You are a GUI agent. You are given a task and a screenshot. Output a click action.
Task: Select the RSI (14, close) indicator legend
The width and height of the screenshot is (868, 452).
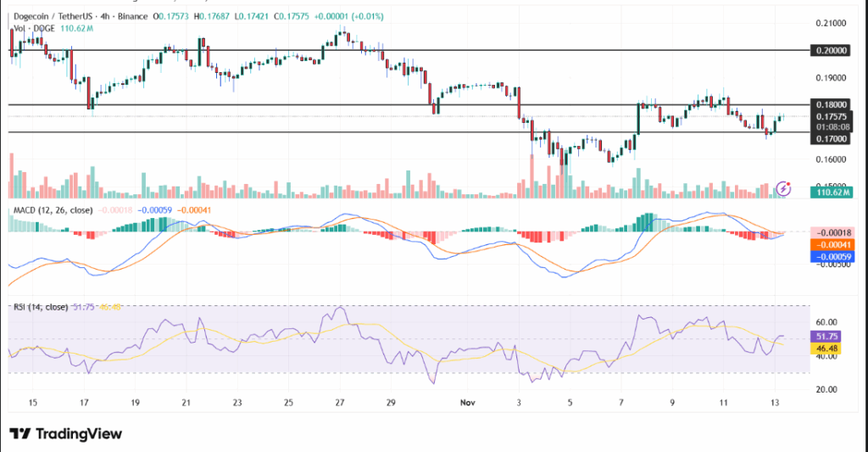42,308
